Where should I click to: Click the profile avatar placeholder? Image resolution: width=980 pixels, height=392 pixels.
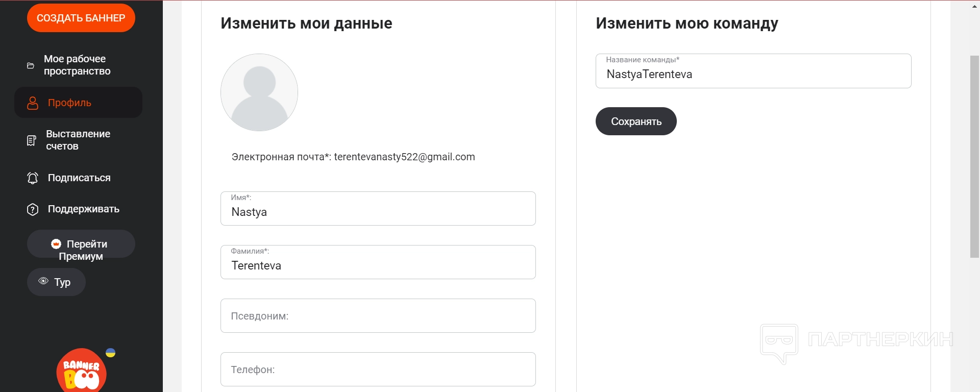coord(259,92)
